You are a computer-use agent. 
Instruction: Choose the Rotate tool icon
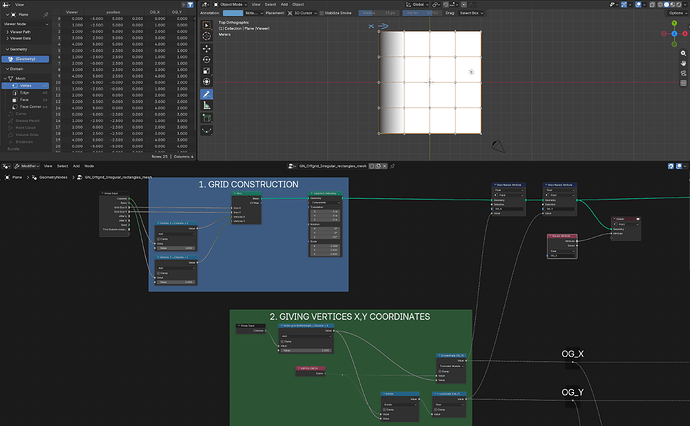pos(206,59)
